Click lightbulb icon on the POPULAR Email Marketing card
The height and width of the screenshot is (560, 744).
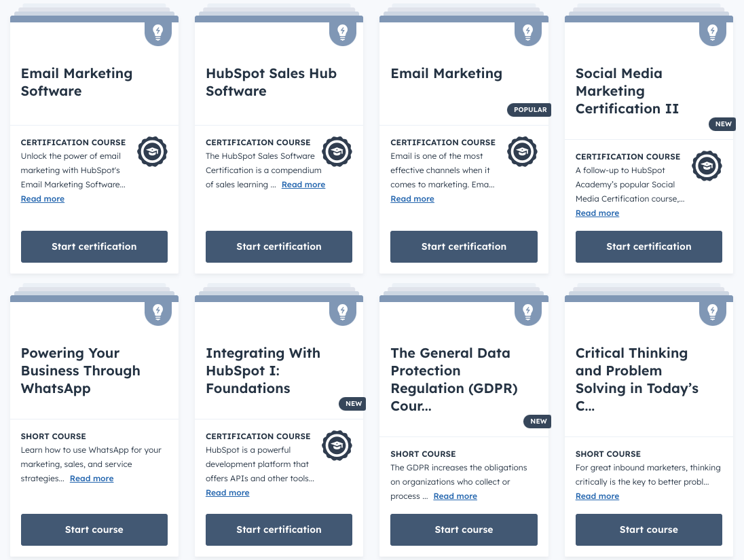527,33
